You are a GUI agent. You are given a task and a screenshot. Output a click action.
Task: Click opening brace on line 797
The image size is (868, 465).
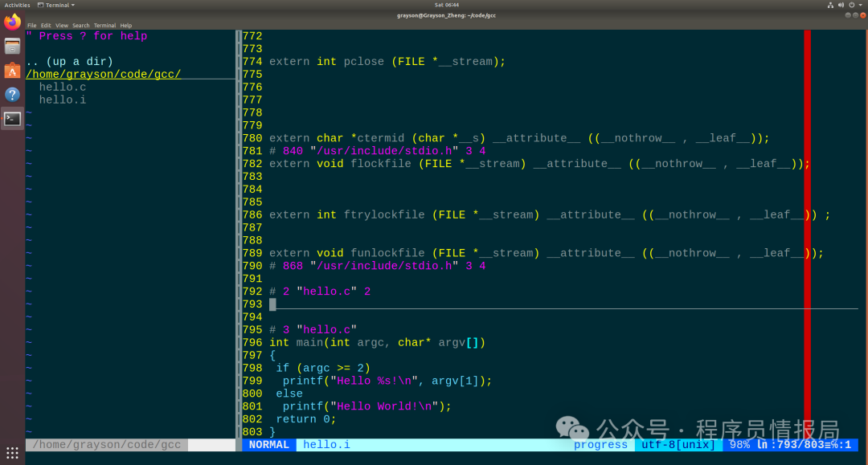272,355
